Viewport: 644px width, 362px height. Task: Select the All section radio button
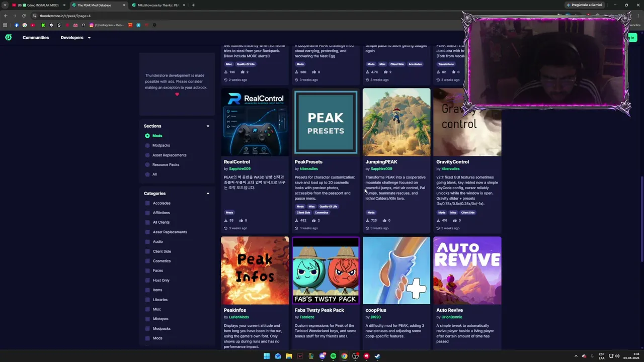click(147, 174)
